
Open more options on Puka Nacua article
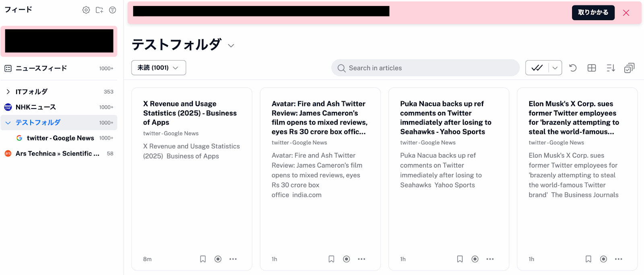490,259
